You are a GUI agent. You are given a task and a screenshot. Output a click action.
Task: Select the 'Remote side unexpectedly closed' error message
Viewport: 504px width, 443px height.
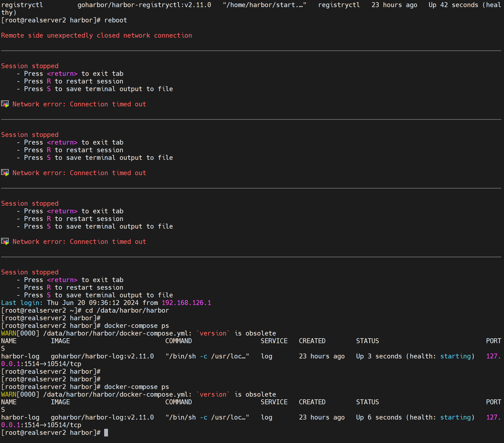pos(96,35)
